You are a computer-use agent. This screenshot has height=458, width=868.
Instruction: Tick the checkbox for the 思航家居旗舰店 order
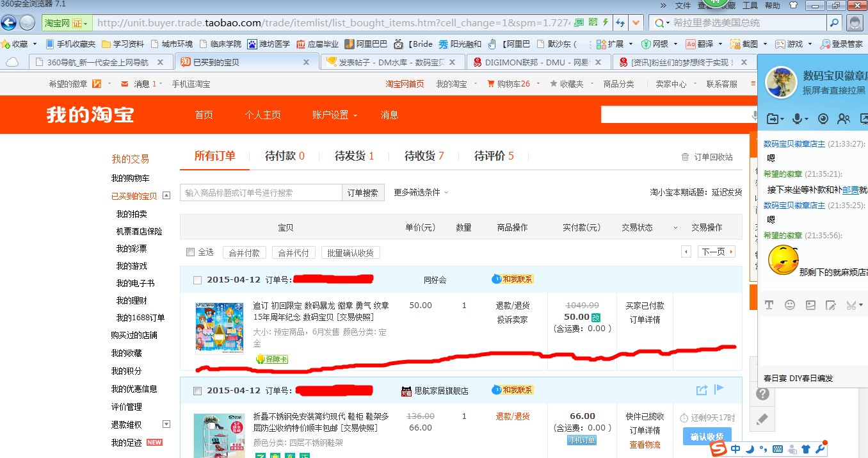(197, 391)
